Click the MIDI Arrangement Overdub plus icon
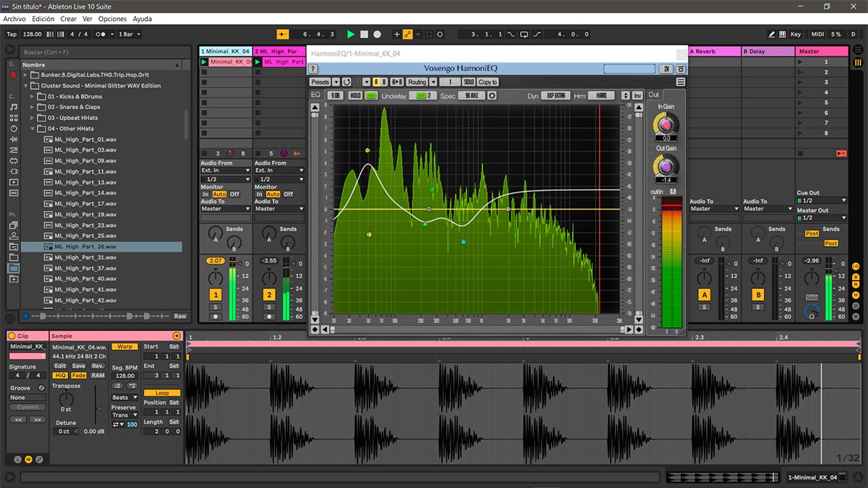This screenshot has height=488, width=868. point(396,34)
